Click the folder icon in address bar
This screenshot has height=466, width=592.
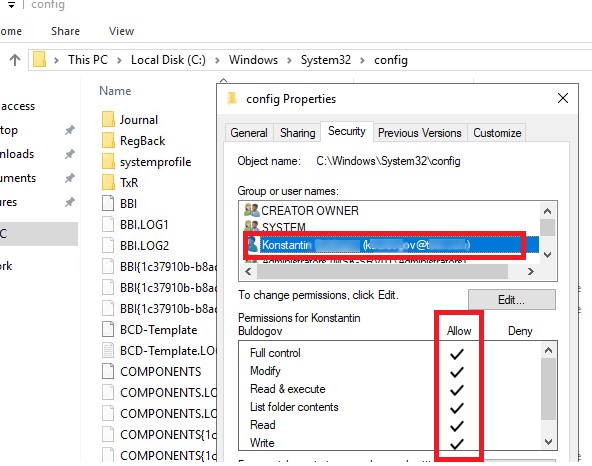pos(39,60)
